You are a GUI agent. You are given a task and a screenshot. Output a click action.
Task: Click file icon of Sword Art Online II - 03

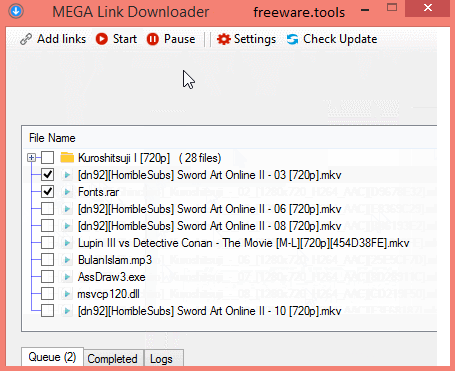click(x=67, y=175)
